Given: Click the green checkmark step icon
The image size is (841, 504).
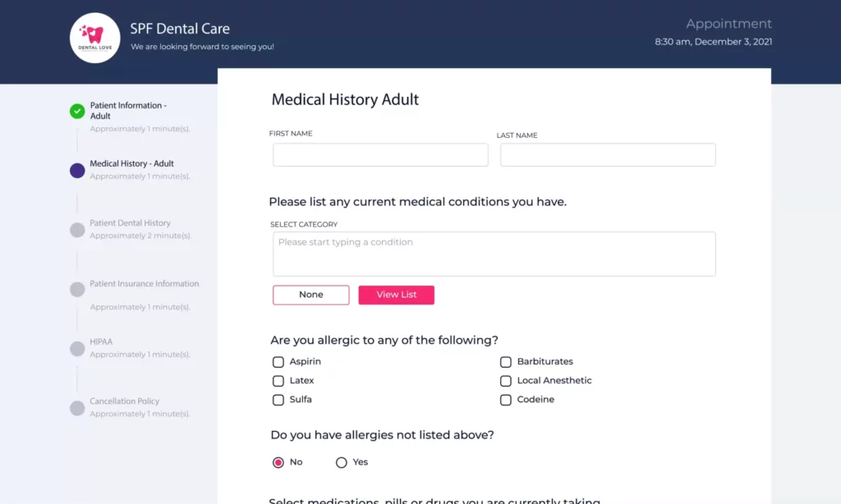Looking at the screenshot, I should tap(77, 111).
